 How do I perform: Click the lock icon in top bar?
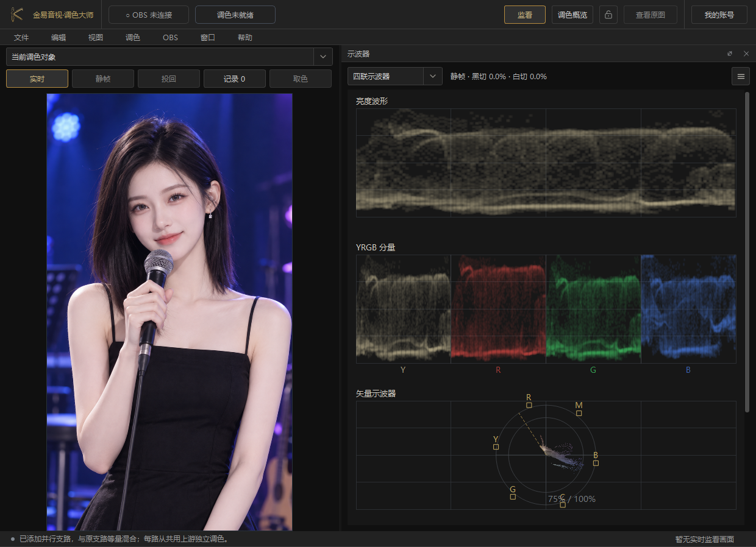tap(608, 15)
